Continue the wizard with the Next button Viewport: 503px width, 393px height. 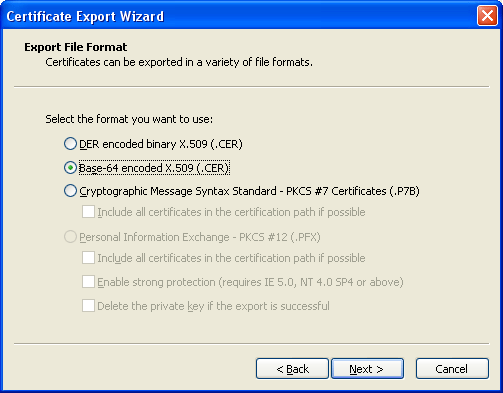(x=367, y=369)
